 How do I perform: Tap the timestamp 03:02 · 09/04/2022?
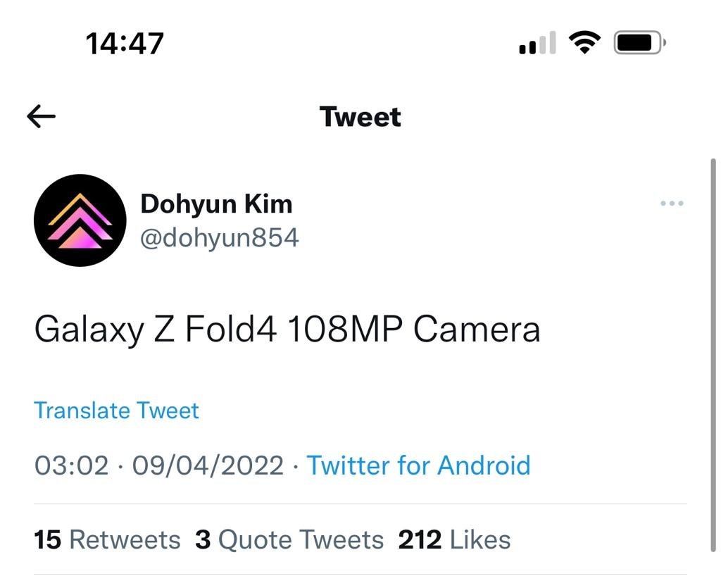pos(161,465)
